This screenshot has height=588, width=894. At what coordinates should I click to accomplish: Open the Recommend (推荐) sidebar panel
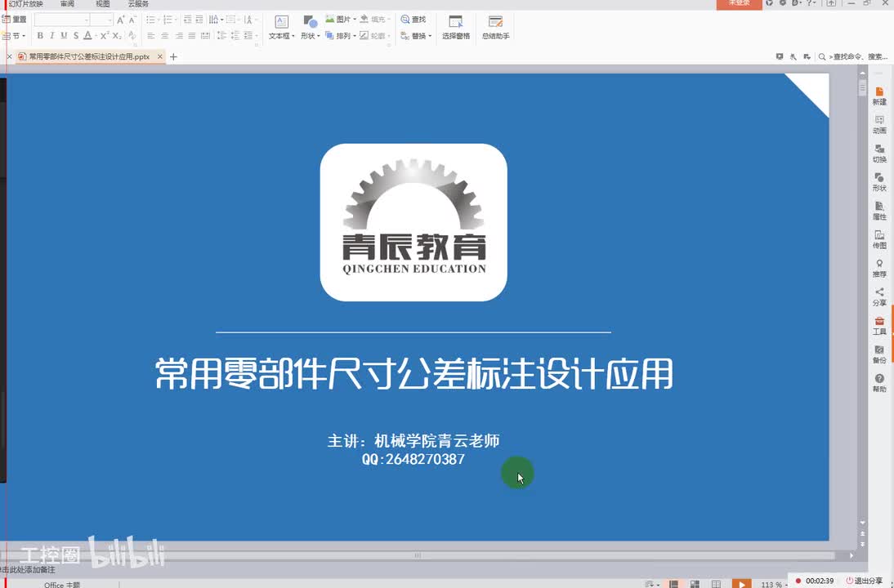[879, 268]
